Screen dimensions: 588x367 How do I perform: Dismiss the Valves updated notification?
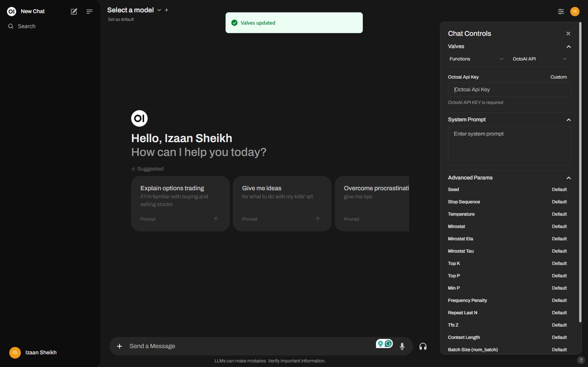(x=294, y=23)
